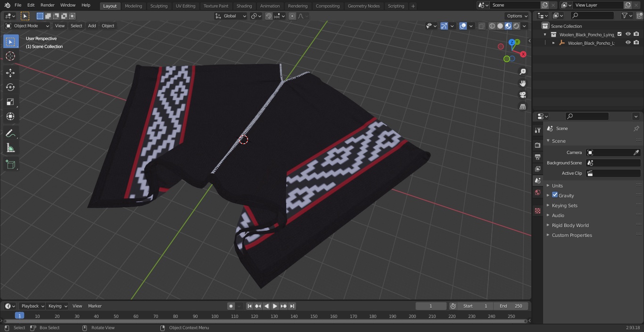Play the animation in reverse
Screen dimensions: 644x332
coord(267,306)
